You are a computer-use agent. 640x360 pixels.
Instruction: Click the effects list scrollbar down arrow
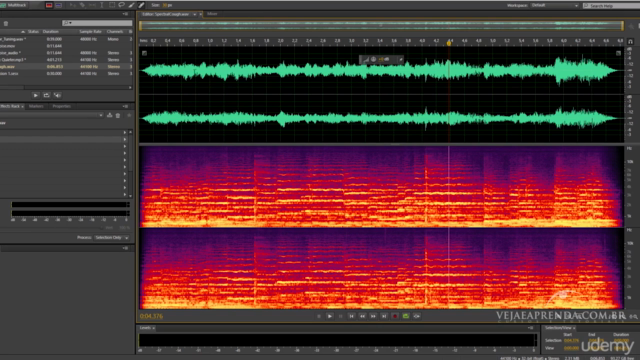pyautogui.click(x=131, y=196)
